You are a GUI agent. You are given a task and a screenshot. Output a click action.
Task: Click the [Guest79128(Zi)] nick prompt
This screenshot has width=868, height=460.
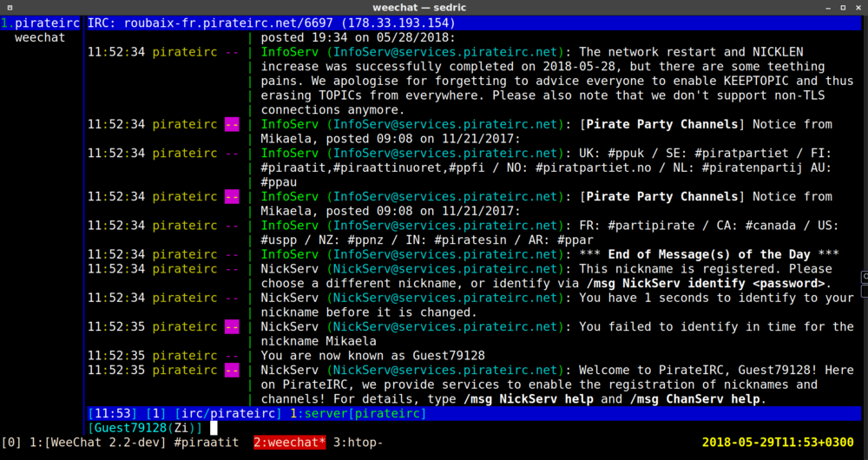[x=144, y=428]
